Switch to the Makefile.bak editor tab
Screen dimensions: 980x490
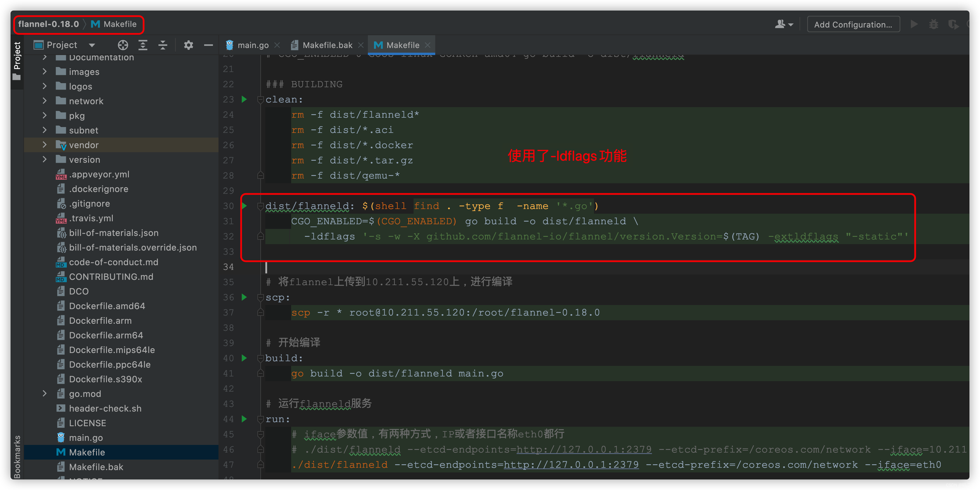(x=327, y=45)
